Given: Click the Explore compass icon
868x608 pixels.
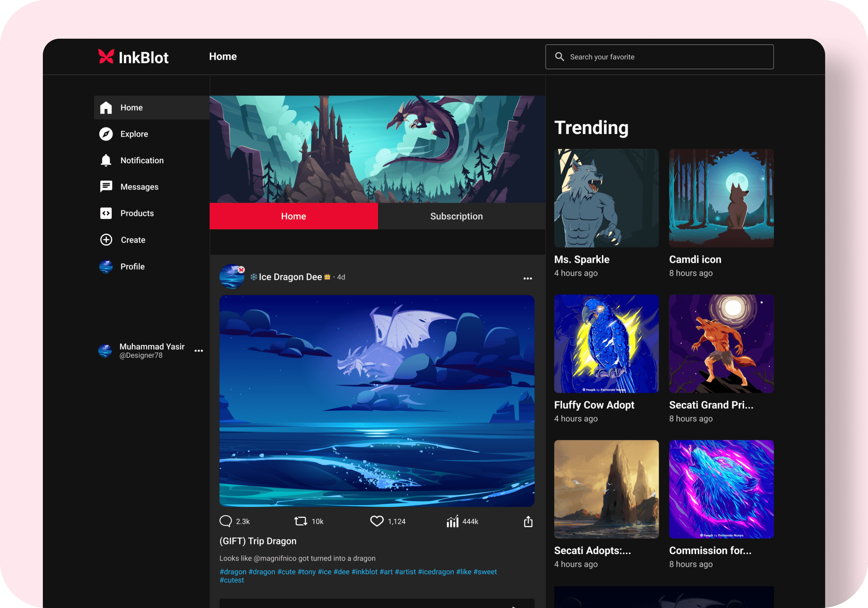Looking at the screenshot, I should tap(106, 134).
